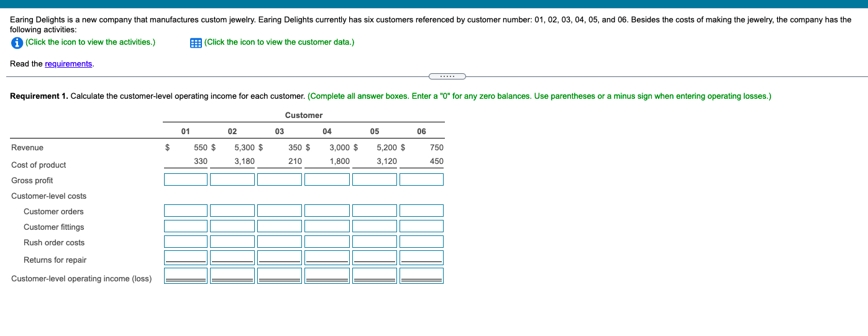Screen dimensions: 868x336
Task: Click Returns for repair field, customer 05
Action: pos(374,257)
